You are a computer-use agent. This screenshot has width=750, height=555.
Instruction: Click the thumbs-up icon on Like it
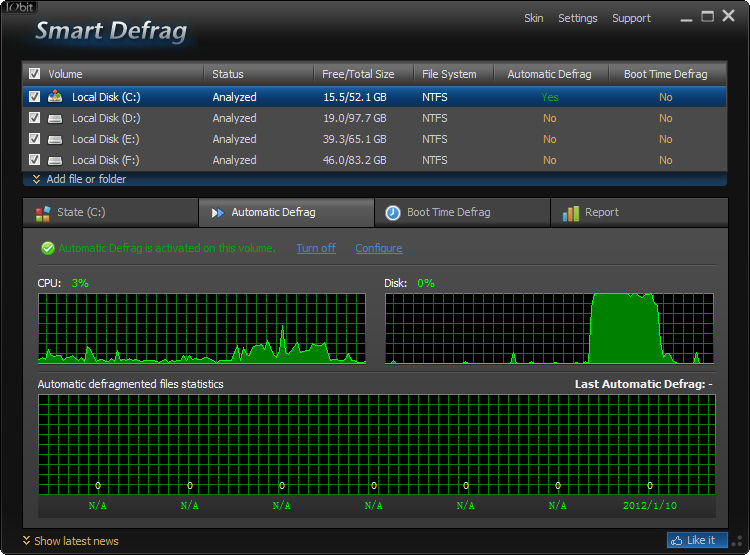coord(676,541)
